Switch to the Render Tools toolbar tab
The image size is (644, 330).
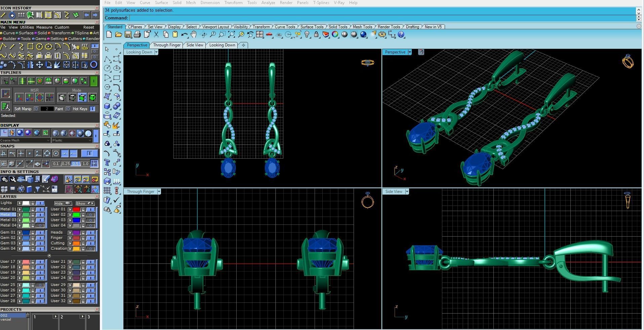point(389,27)
